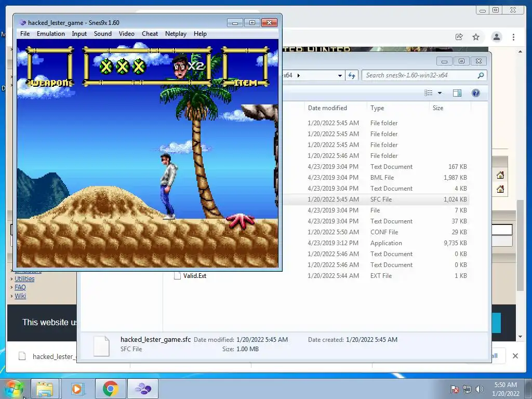
Task: Click the Explorer refresh address button
Action: click(352, 75)
